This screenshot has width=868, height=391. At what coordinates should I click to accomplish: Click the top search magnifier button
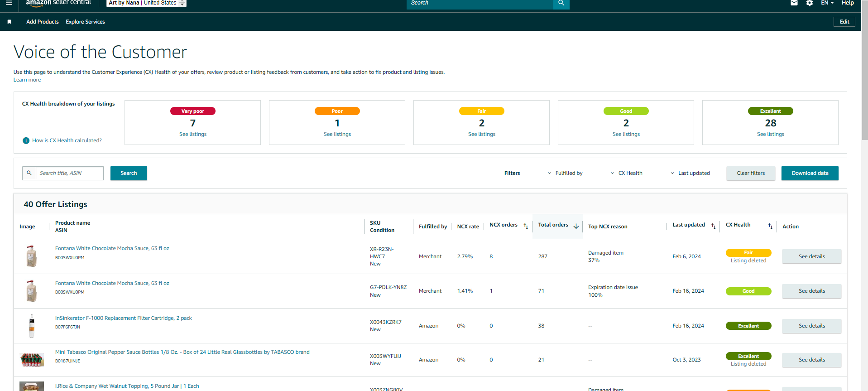561,3
